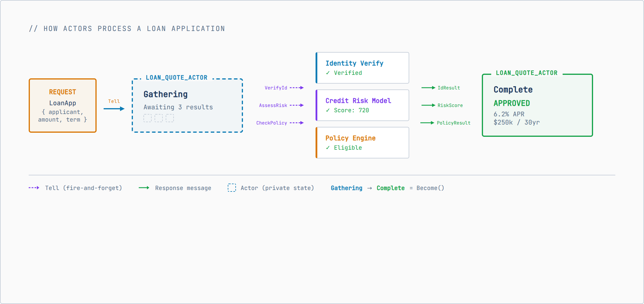Click the third empty result slot in Gathering
644x304 pixels.
click(x=170, y=118)
